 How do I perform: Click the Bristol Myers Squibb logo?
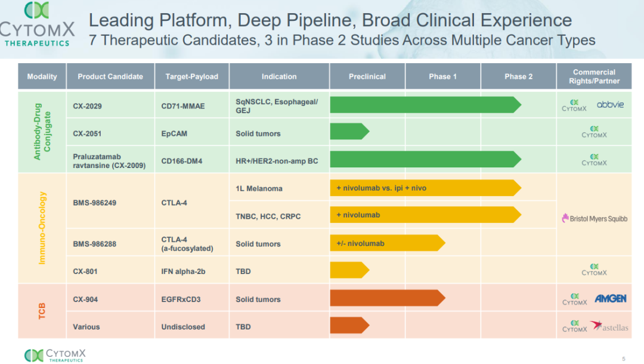pos(594,219)
